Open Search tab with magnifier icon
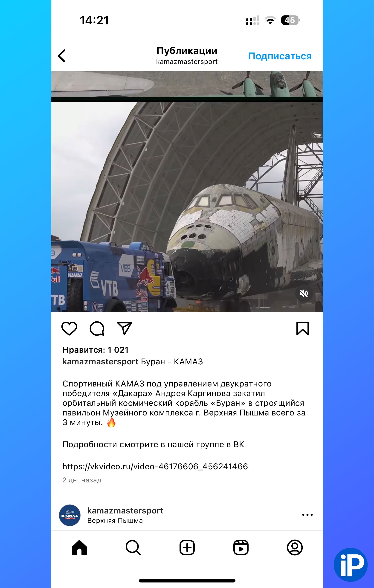The width and height of the screenshot is (374, 588). click(x=133, y=548)
